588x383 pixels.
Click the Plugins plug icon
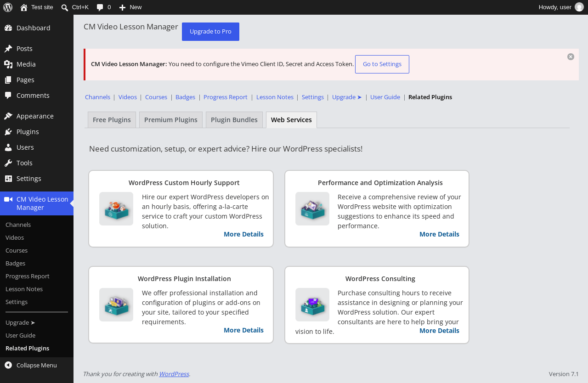(x=8, y=132)
